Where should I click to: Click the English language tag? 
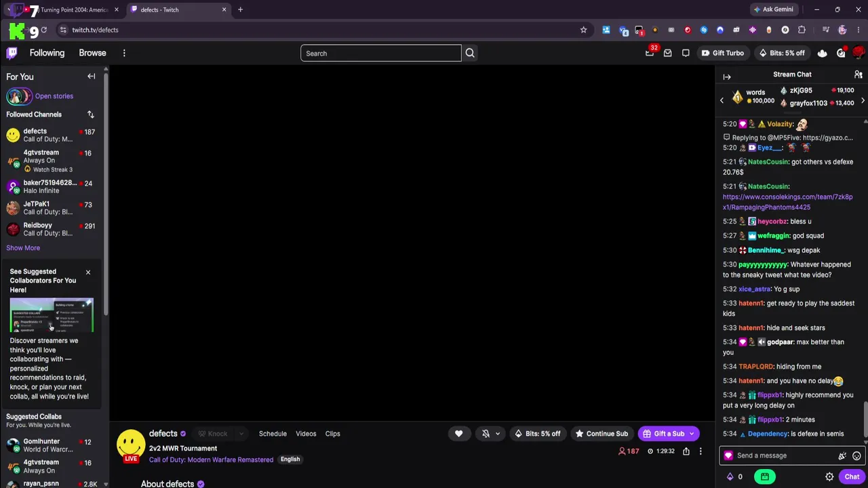[290, 460]
